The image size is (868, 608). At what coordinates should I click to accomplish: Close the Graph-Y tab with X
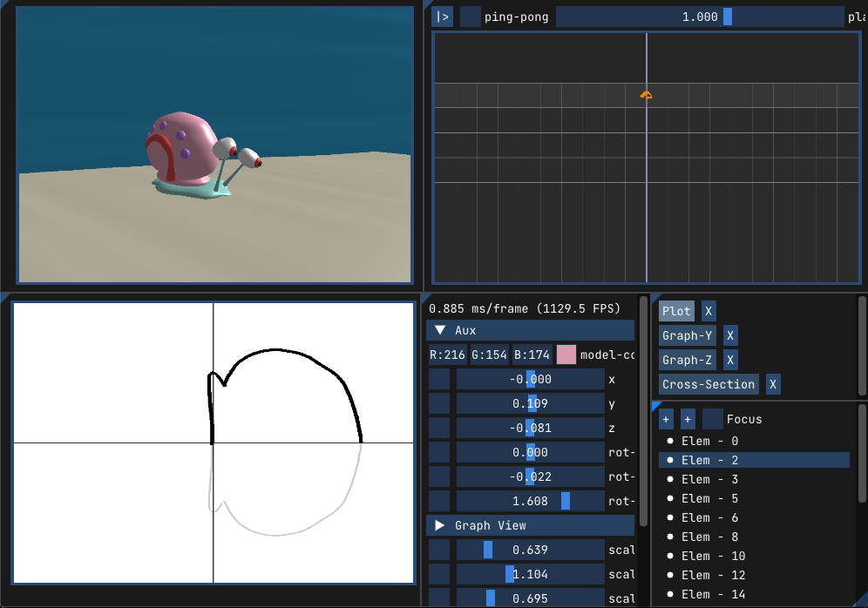pyautogui.click(x=730, y=335)
